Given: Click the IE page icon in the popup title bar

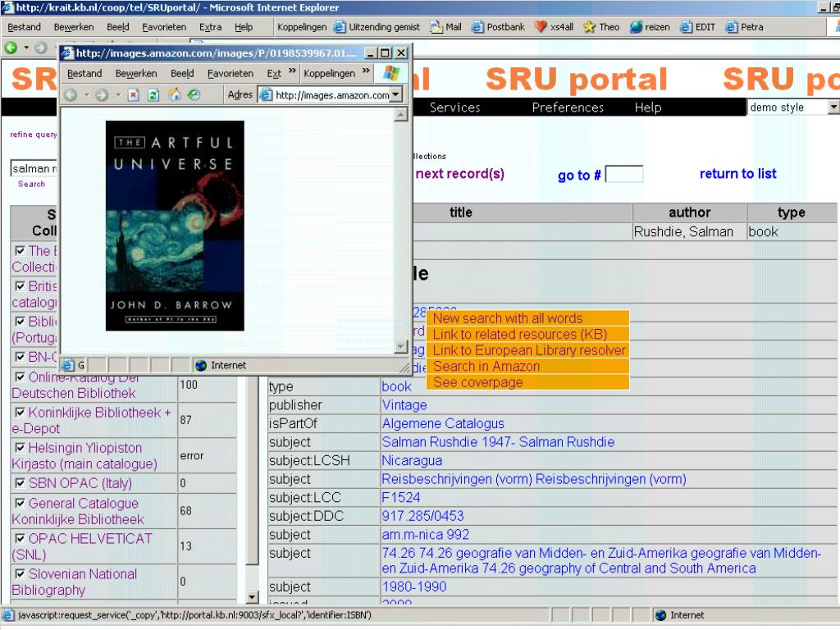Looking at the screenshot, I should [67, 53].
